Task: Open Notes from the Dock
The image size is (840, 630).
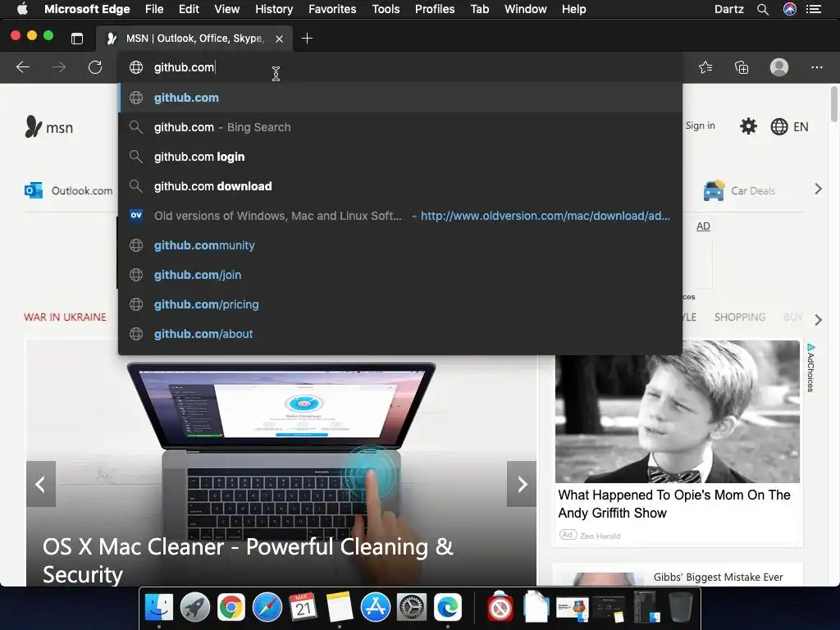Action: (340, 608)
